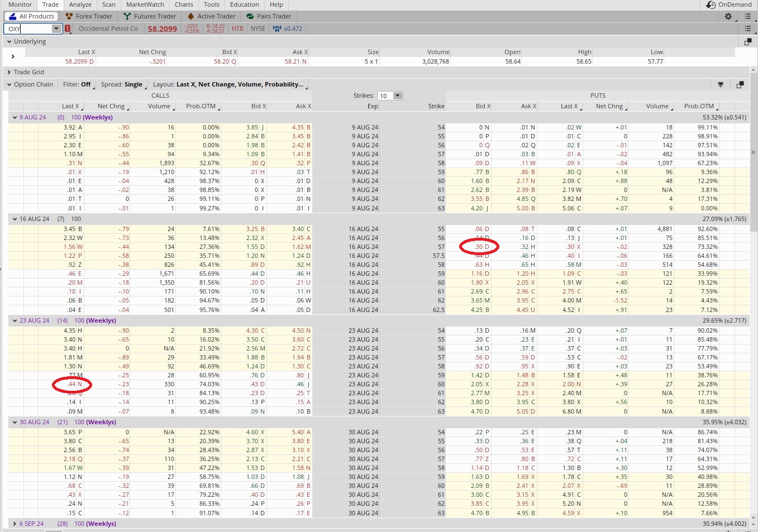This screenshot has height=532, width=758.
Task: Open the Help main tab
Action: [x=276, y=4]
